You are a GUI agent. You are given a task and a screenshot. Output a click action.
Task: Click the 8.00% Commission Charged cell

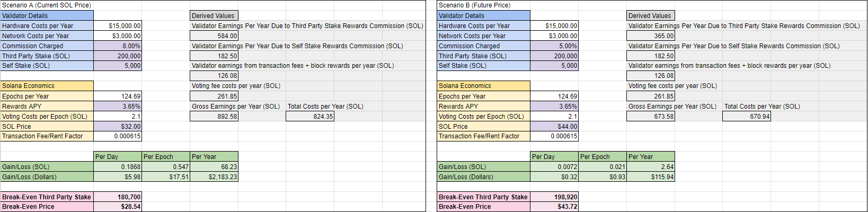118,46
